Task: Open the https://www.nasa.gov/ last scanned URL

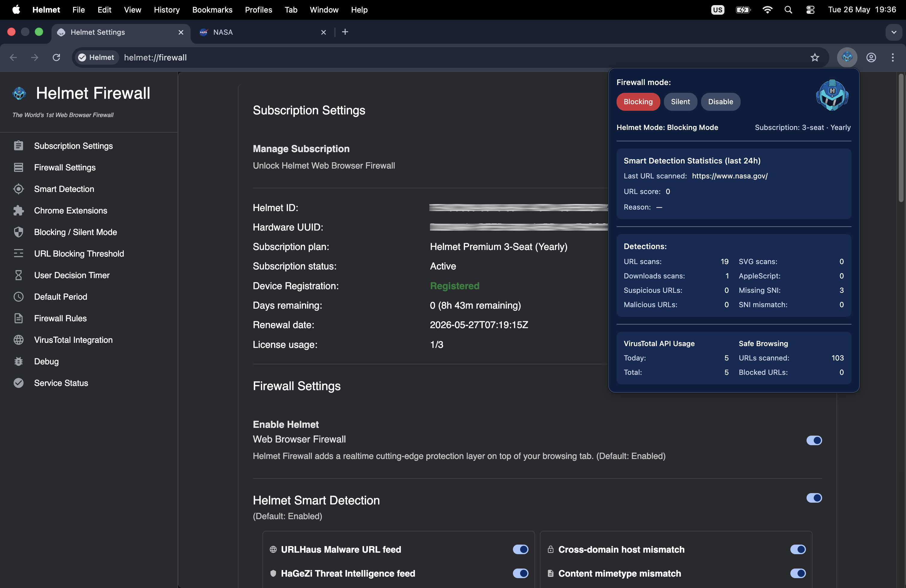Action: tap(730, 176)
